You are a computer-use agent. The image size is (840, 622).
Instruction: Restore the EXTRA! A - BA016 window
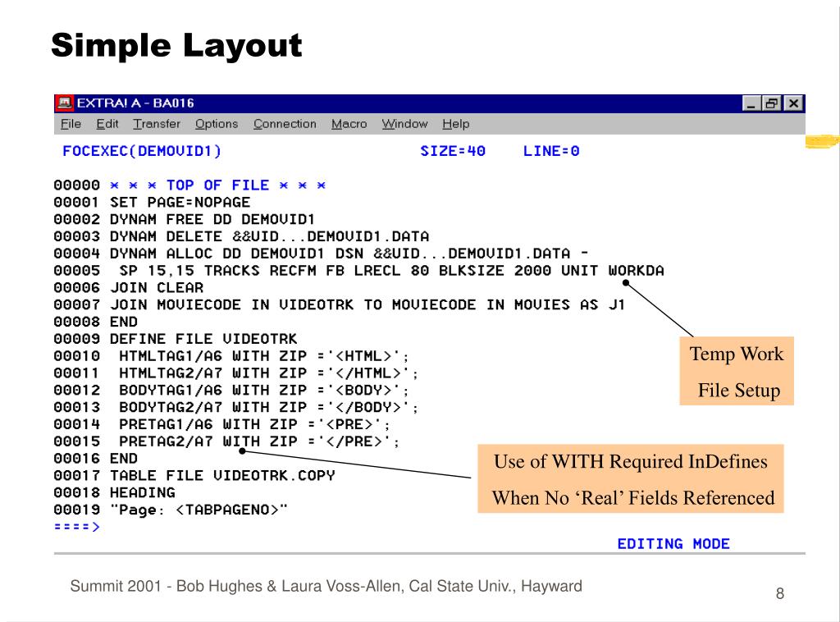coord(772,103)
